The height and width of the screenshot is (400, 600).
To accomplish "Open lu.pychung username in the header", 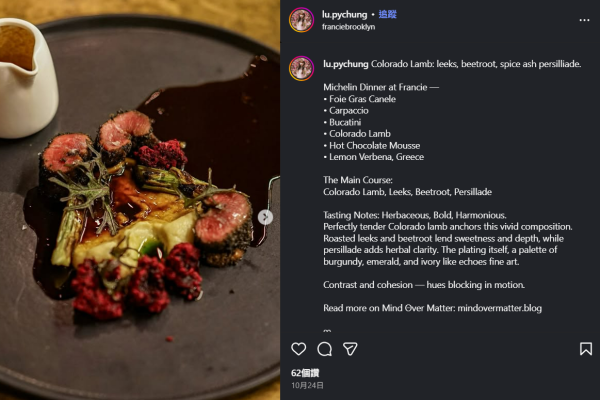I will click(344, 15).
